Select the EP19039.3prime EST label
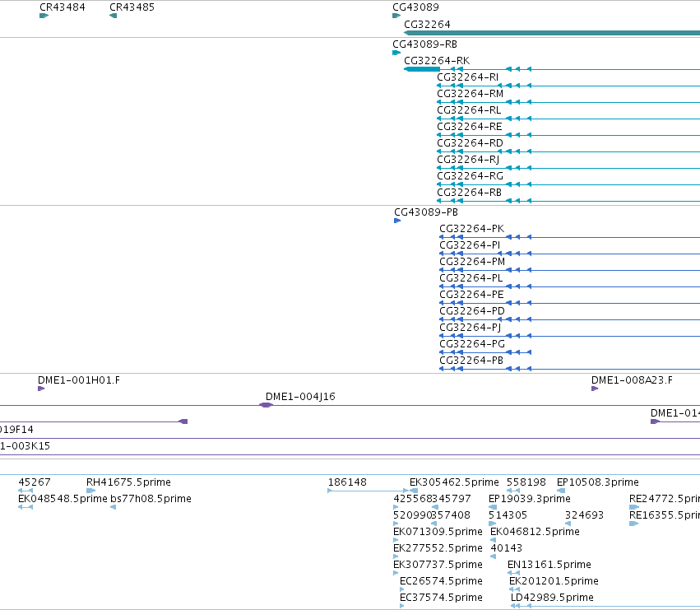The image size is (700, 610). coord(530,499)
